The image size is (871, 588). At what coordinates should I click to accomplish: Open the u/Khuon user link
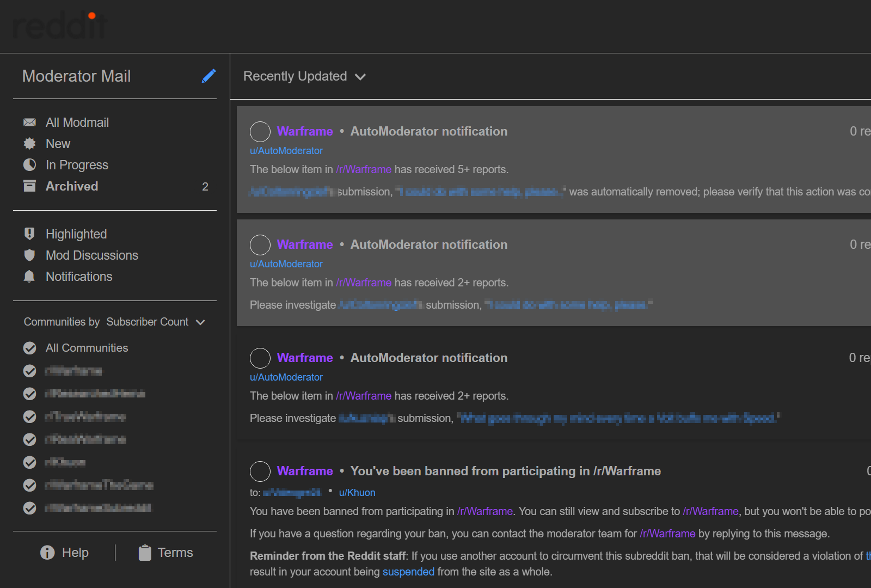pos(357,493)
